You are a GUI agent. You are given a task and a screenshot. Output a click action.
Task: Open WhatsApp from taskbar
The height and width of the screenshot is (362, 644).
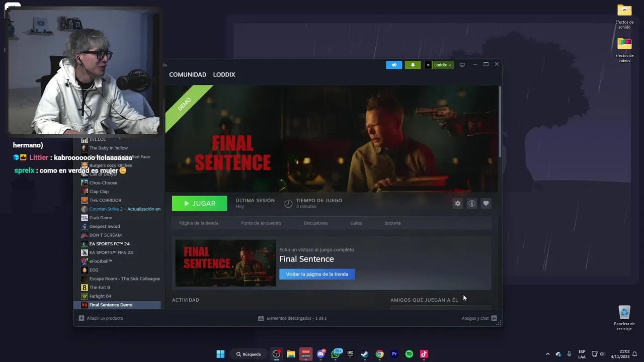tap(336, 354)
